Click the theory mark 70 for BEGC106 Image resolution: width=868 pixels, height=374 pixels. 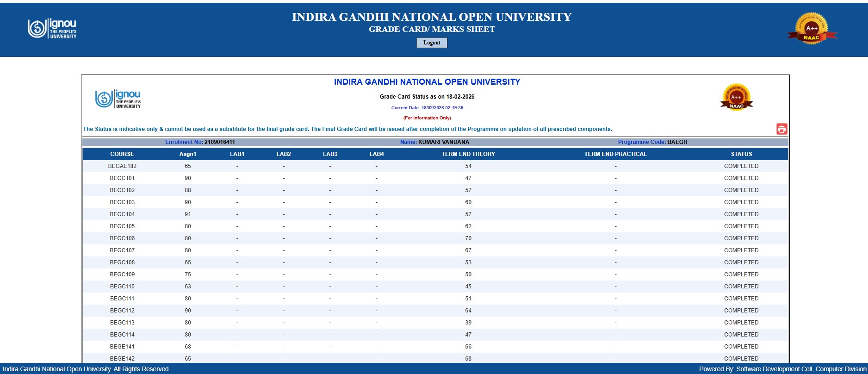point(468,238)
